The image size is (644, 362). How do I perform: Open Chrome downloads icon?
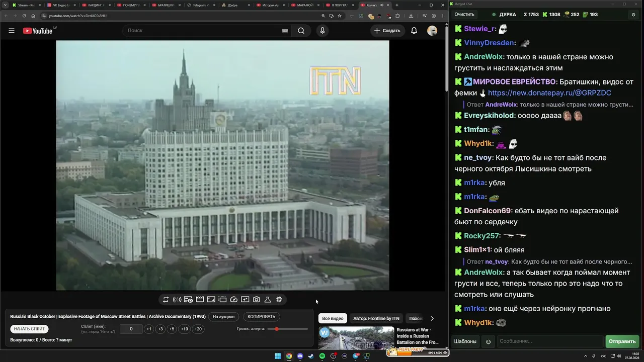point(411,16)
